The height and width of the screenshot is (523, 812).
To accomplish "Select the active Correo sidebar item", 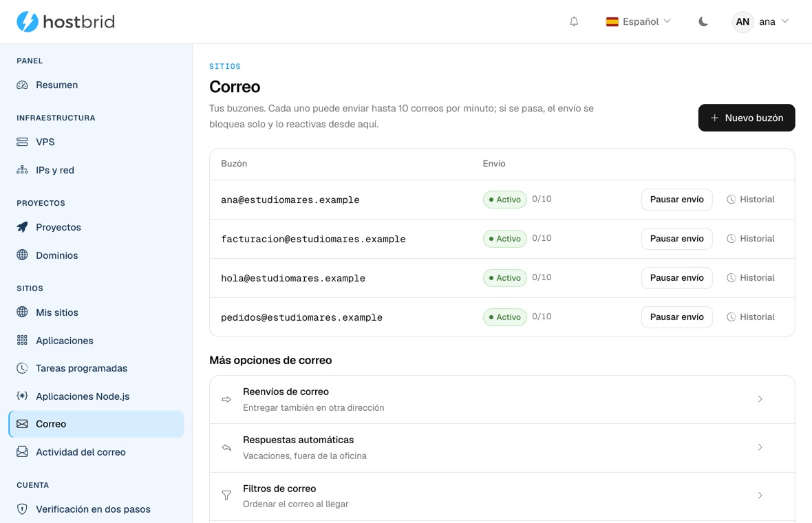I will (96, 424).
